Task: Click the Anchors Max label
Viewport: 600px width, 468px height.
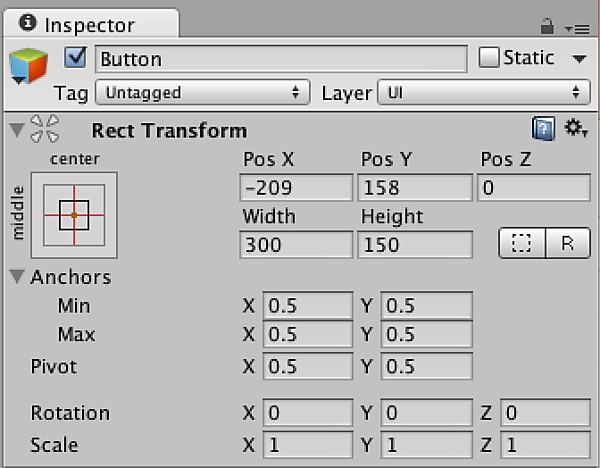Action: click(x=76, y=334)
